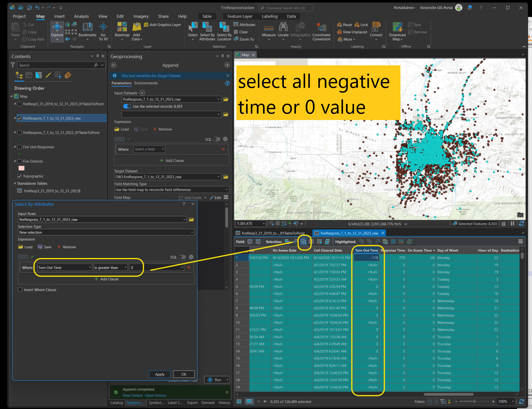Toggle visibility of fireRespons_7_1 XYTableToPoint layer

click(20, 132)
